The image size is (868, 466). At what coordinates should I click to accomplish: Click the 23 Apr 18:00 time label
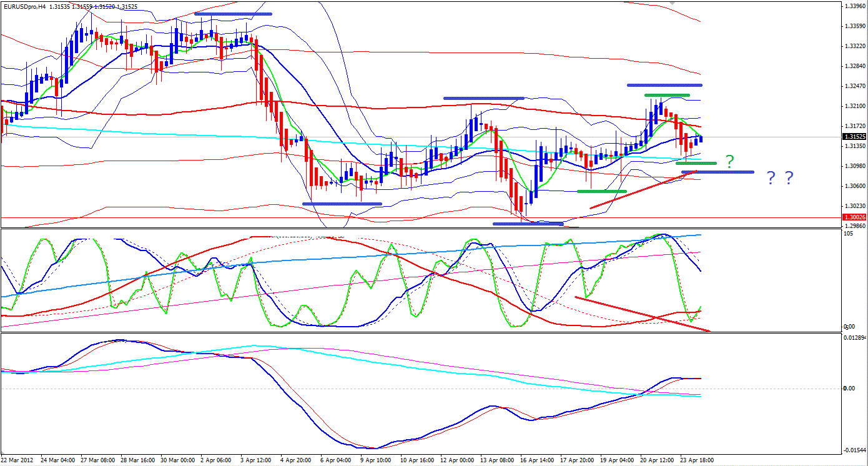point(698,460)
